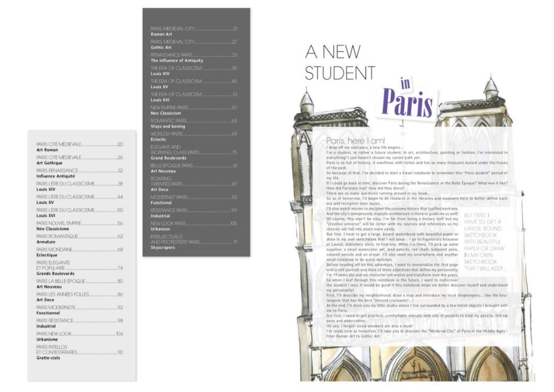
Task: Click the "PARIS LES ANNÉES FOLLES" entry
Action: click(80, 294)
